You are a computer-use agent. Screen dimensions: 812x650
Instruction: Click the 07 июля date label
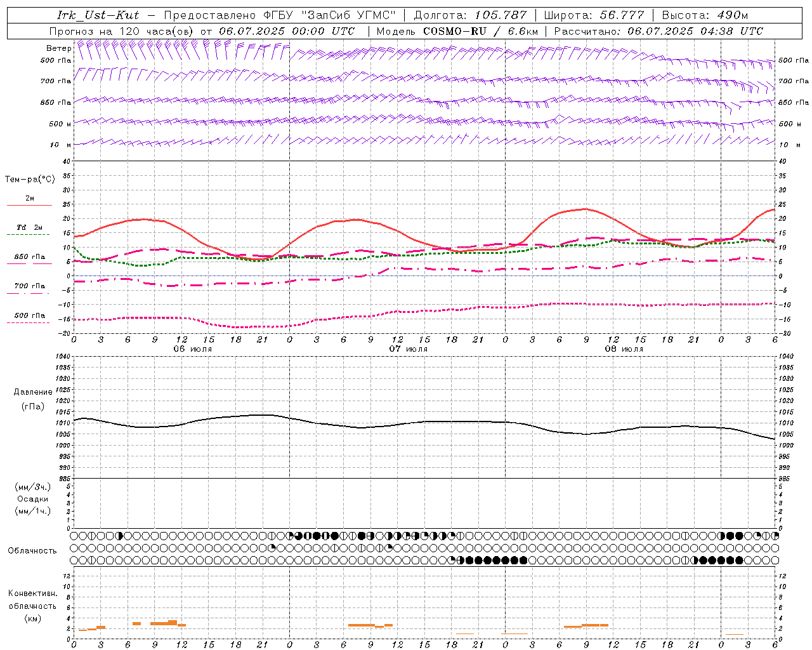click(409, 349)
